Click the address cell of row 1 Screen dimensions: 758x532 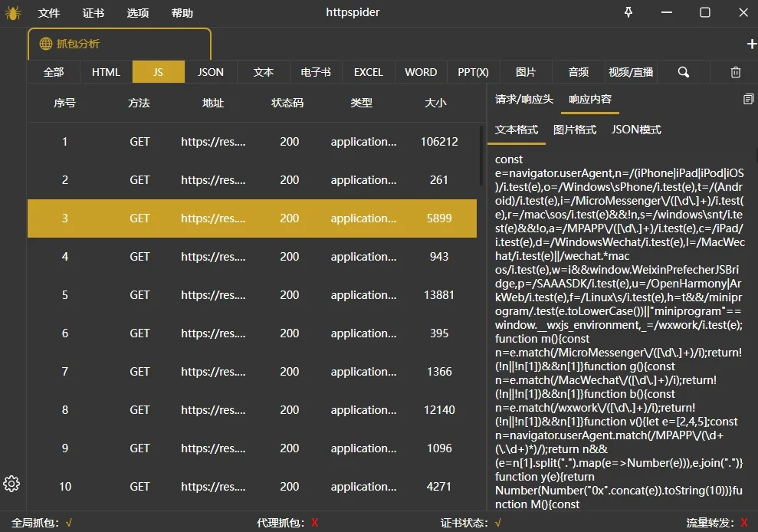(213, 142)
